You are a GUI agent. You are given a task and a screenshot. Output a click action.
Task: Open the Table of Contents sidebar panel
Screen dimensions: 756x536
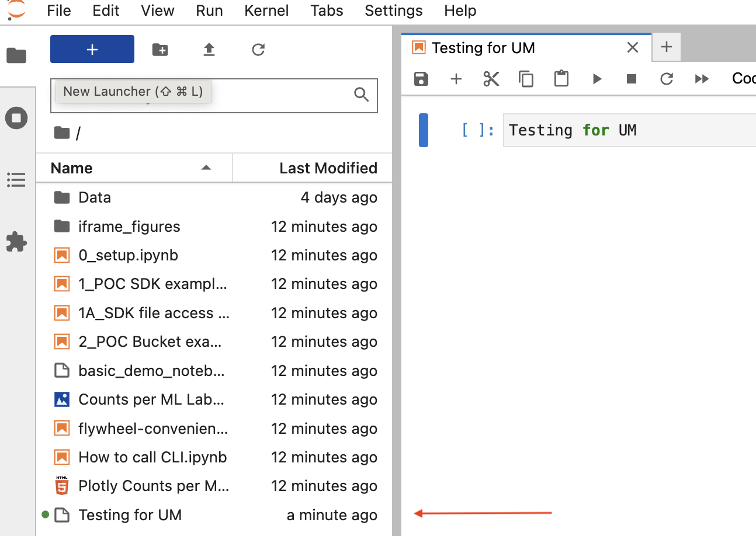click(17, 180)
